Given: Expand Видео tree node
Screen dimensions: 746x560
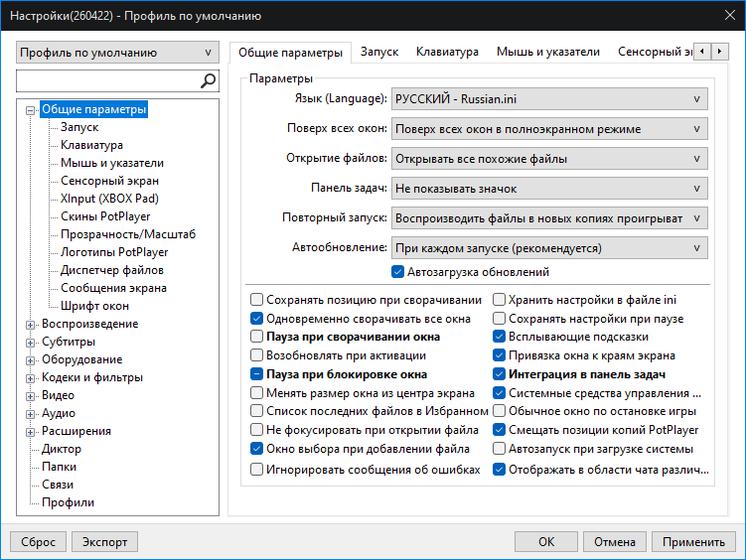Looking at the screenshot, I should coord(30,396).
